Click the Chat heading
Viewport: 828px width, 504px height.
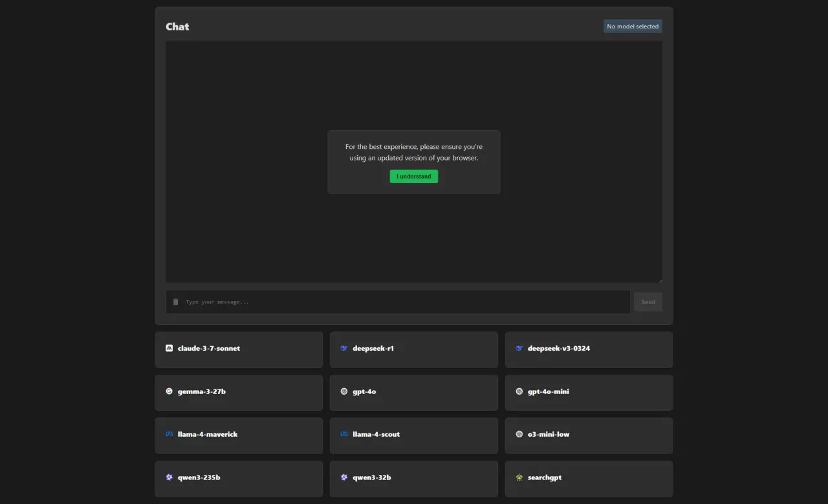pyautogui.click(x=177, y=27)
